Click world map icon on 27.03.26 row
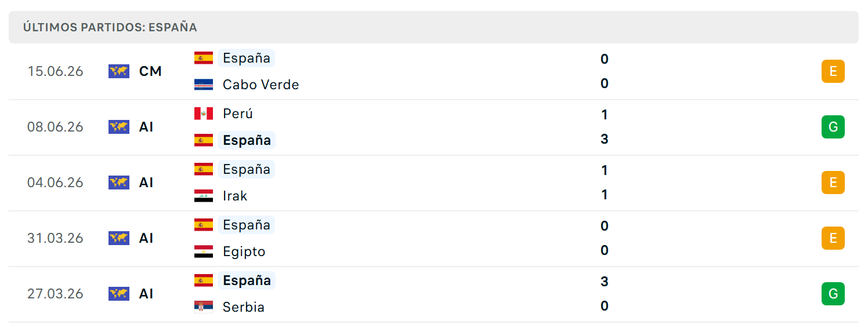This screenshot has height=332, width=868. [x=119, y=294]
